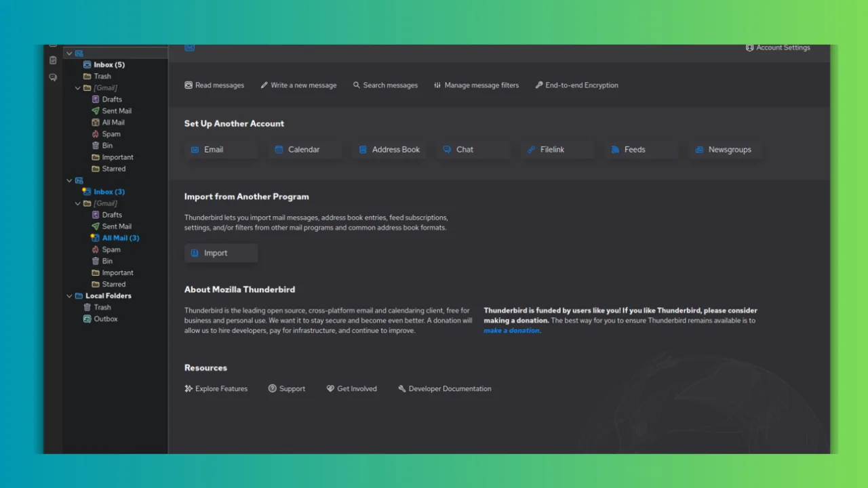Click the trash can icon under Local Folders
The image size is (868, 488).
(x=87, y=308)
